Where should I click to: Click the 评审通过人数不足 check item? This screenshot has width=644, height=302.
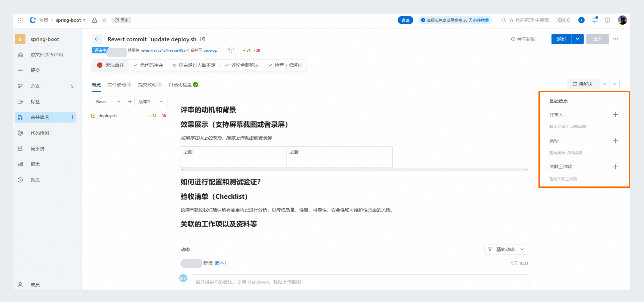tap(194, 65)
